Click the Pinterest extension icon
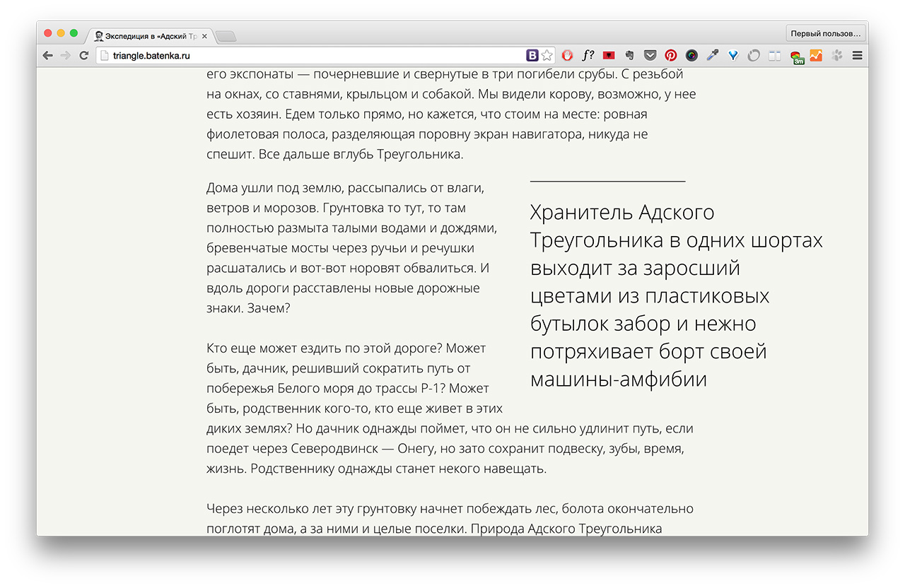Image resolution: width=905 pixels, height=588 pixels. pos(670,55)
